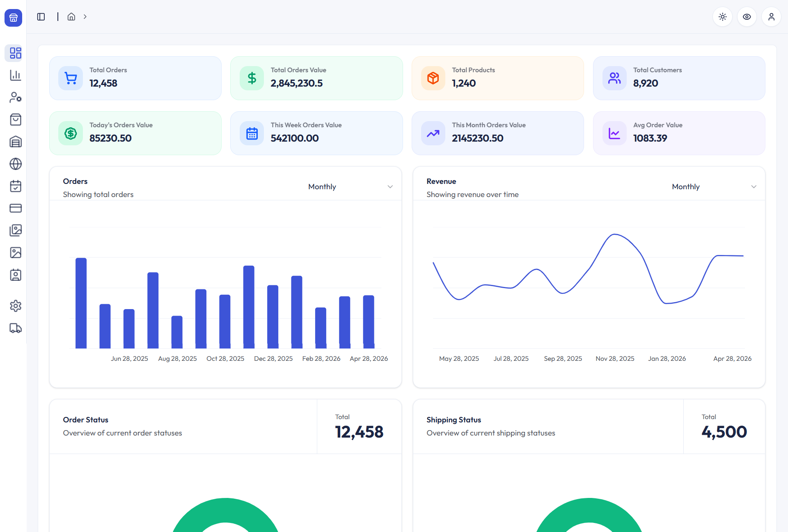
Task: Open globe sidebar icon
Action: point(16,164)
